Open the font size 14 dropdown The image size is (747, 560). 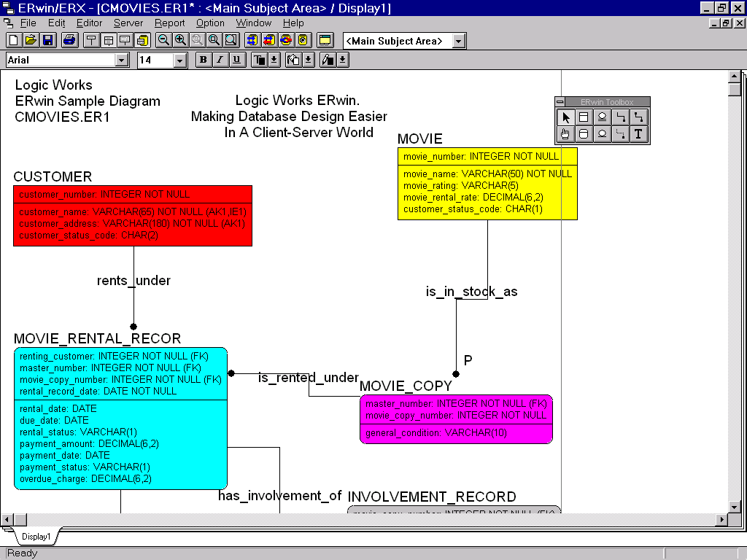coord(180,61)
